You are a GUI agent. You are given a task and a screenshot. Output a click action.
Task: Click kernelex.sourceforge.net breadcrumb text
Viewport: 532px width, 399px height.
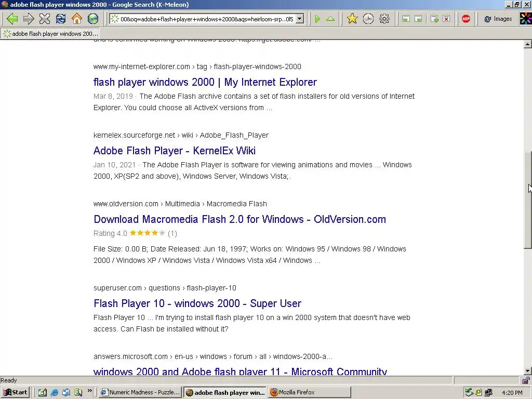pyautogui.click(x=135, y=135)
